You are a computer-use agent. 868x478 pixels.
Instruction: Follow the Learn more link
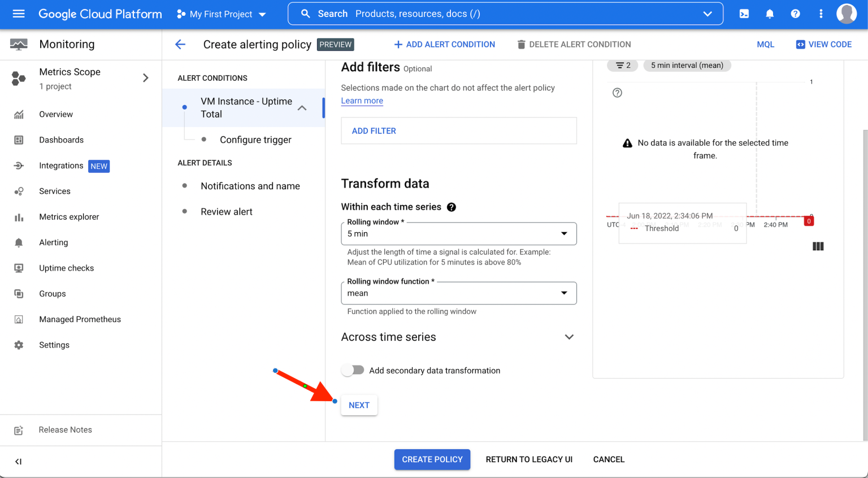tap(362, 101)
